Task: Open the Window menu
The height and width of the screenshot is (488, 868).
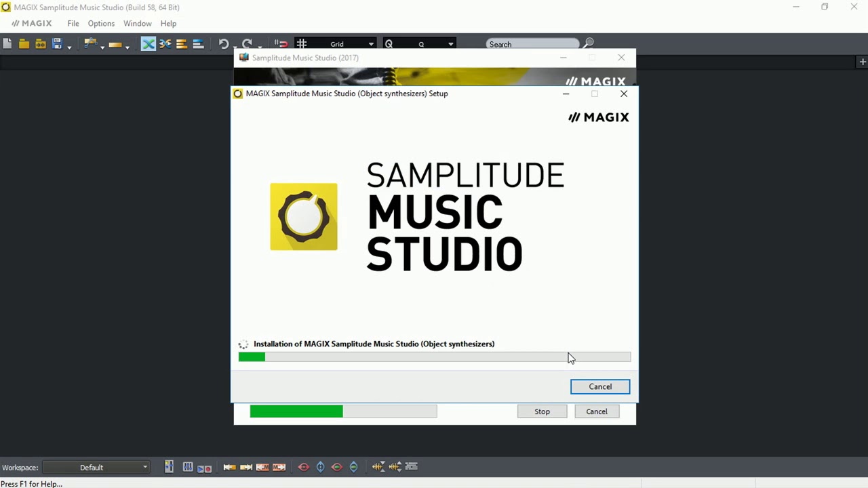Action: (x=138, y=23)
